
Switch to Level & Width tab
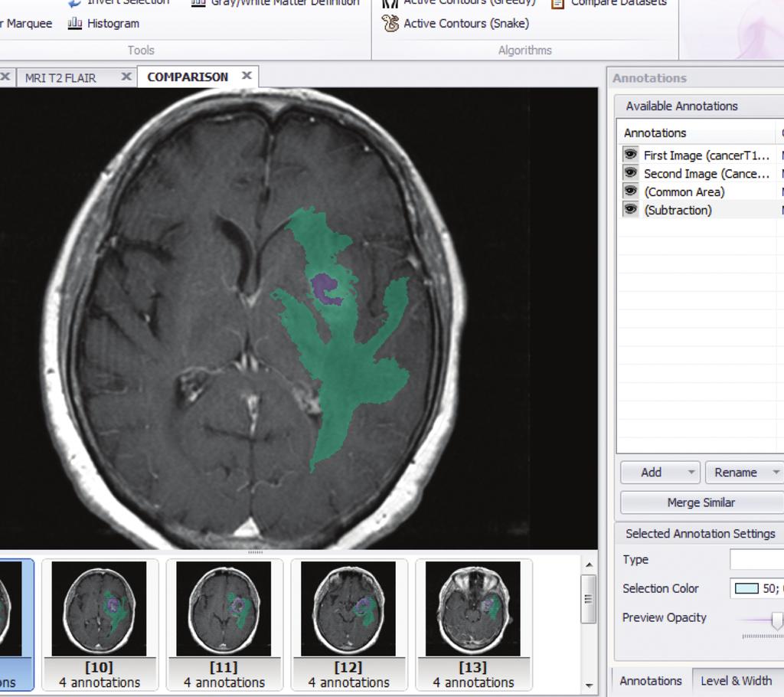click(736, 680)
